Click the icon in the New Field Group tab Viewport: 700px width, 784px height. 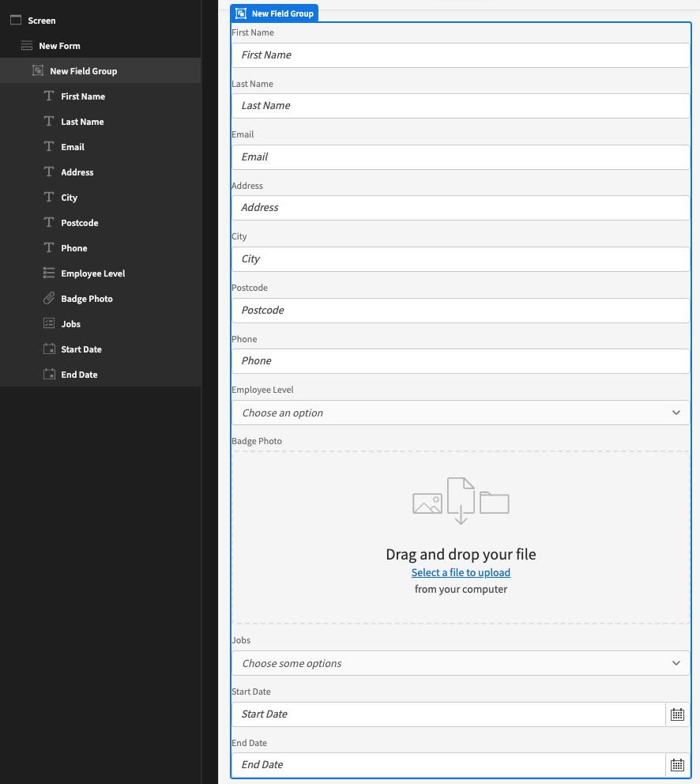[x=241, y=13]
